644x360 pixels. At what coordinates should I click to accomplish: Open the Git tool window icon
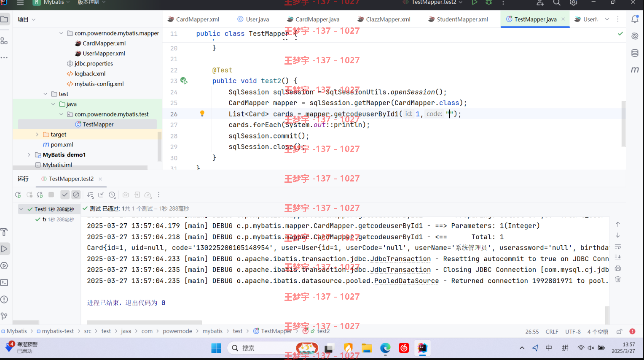click(x=4, y=316)
